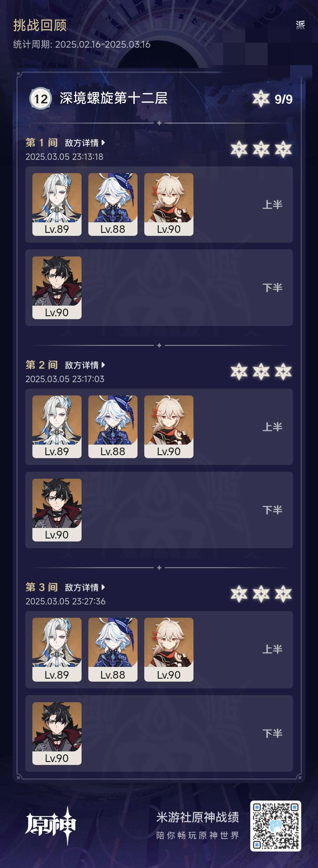Image resolution: width=318 pixels, height=868 pixels.
Task: Expand 敌方详情 for 第 3 间
Action: point(85,587)
